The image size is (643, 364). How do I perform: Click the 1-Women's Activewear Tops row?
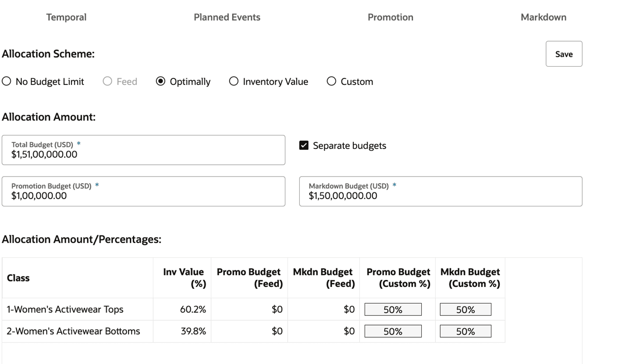(65, 309)
